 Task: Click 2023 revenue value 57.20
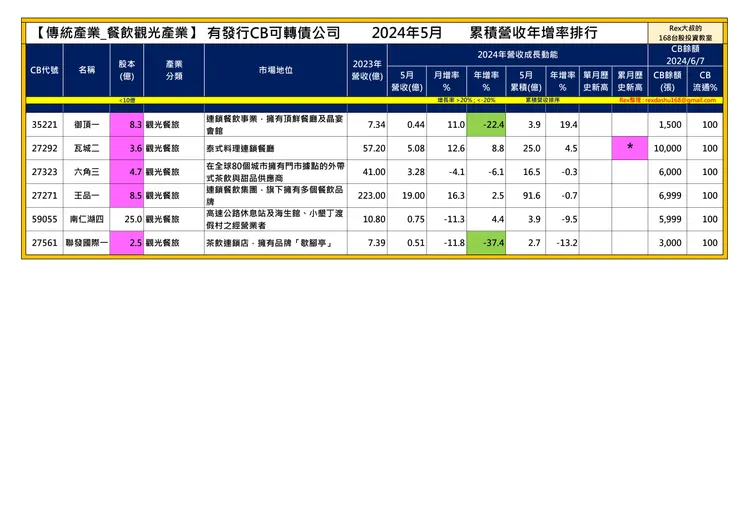pos(374,148)
